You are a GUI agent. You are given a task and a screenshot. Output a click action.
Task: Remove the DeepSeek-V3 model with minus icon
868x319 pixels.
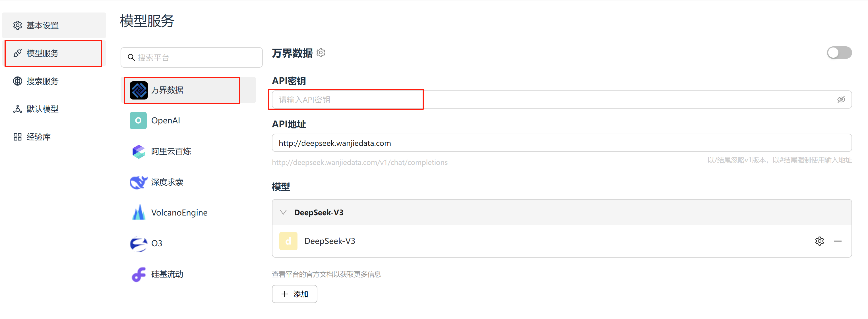coord(838,241)
